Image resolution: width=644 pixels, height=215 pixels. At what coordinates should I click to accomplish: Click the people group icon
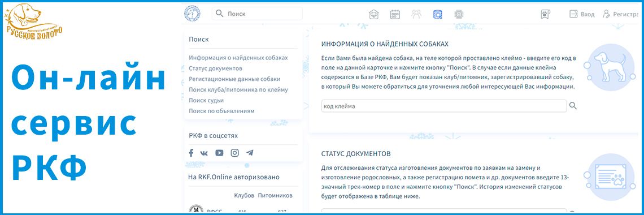(416, 14)
